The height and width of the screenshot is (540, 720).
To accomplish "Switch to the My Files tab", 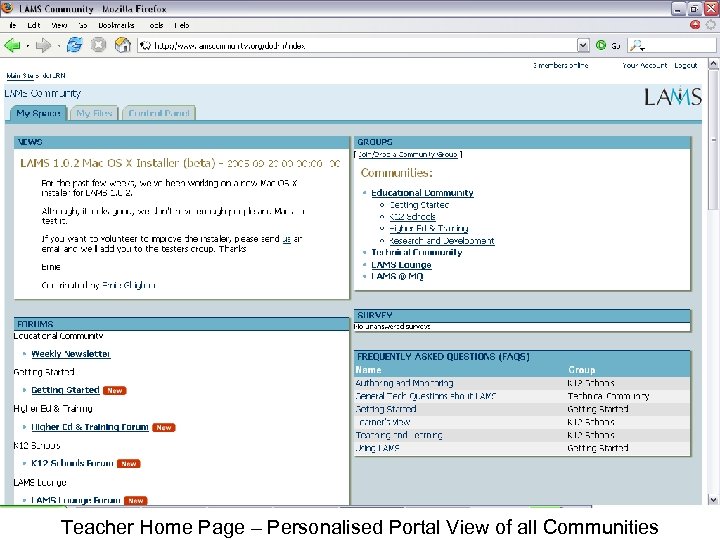I will [94, 113].
